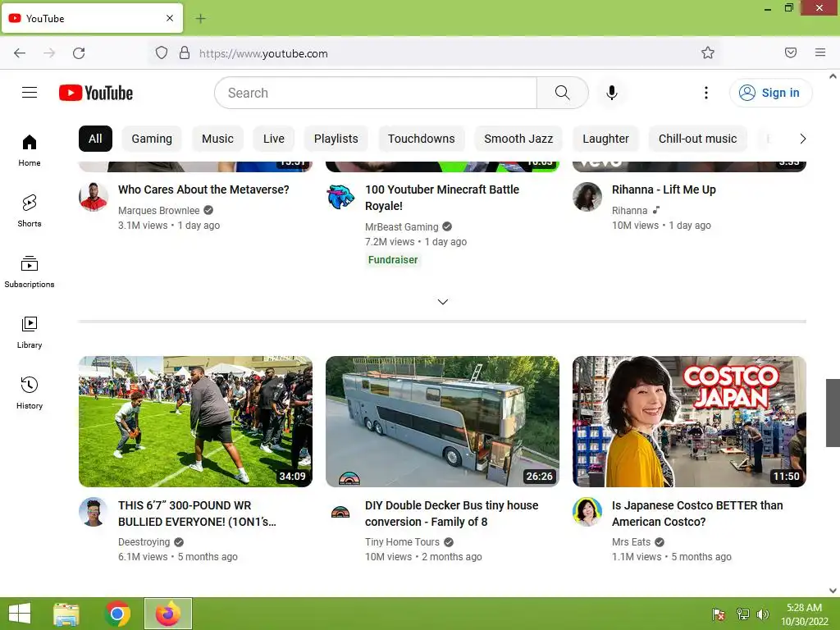Open a new browser tab
Viewport: 840px width, 630px height.
click(200, 19)
